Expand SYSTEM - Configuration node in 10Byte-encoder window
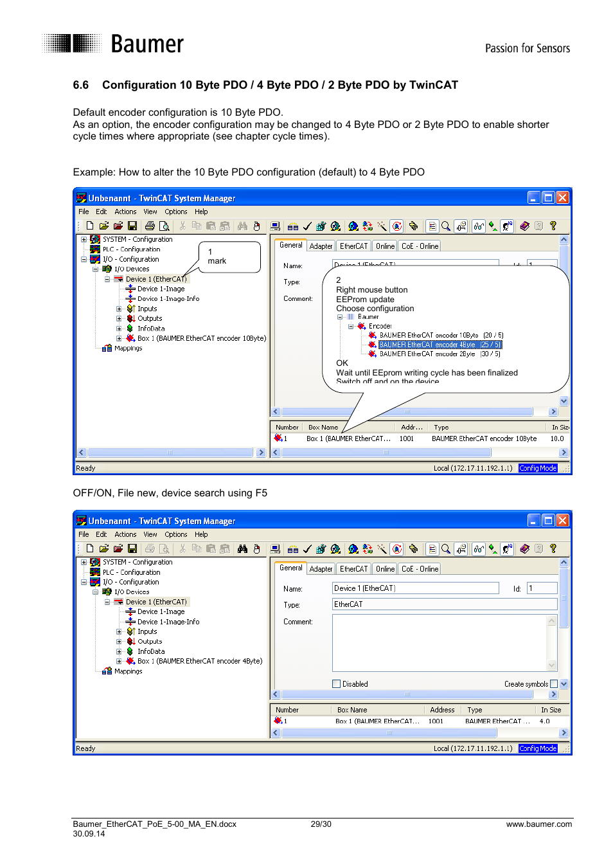This screenshot has height=868, width=613. click(x=84, y=239)
